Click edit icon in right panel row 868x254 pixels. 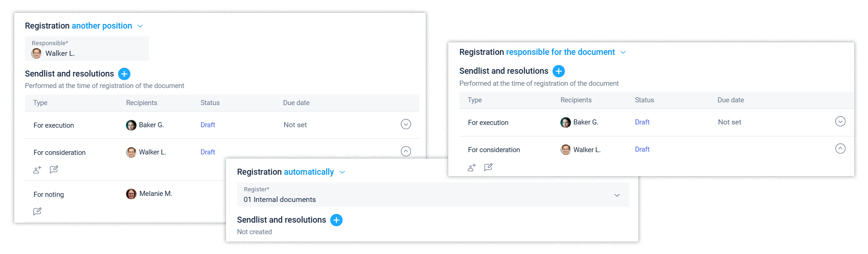pyautogui.click(x=488, y=167)
